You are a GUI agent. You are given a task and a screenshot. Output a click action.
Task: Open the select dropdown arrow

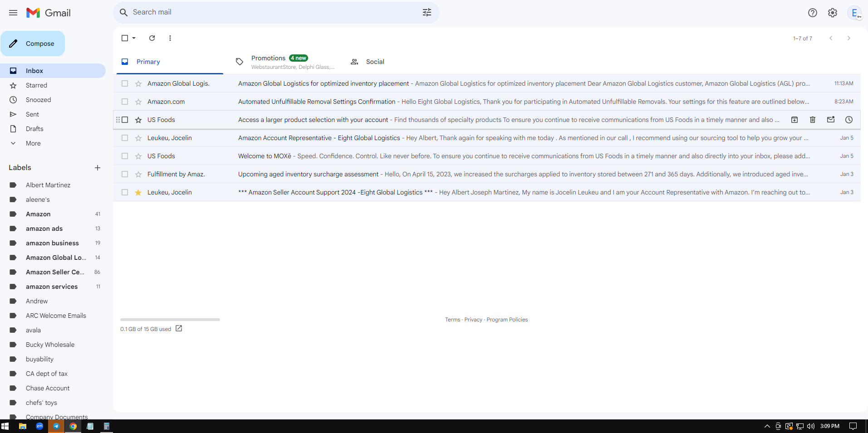pos(134,38)
